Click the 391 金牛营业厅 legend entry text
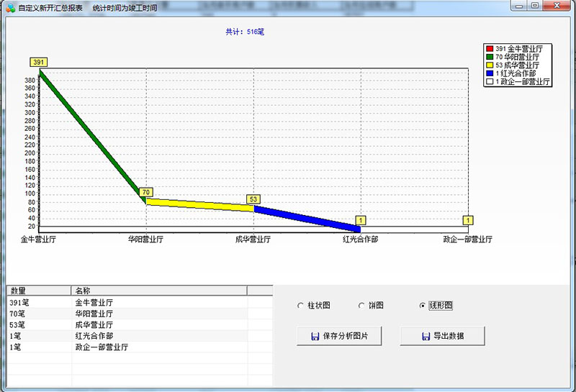The height and width of the screenshot is (392, 576). 518,48
